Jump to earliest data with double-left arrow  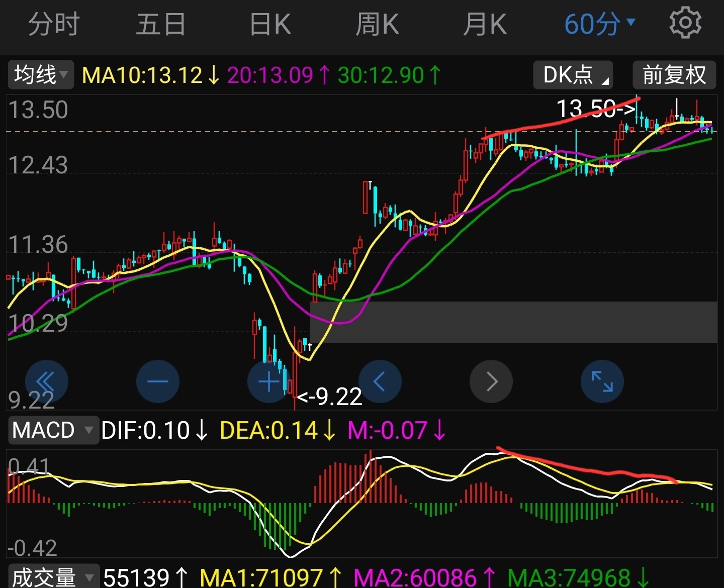46,381
